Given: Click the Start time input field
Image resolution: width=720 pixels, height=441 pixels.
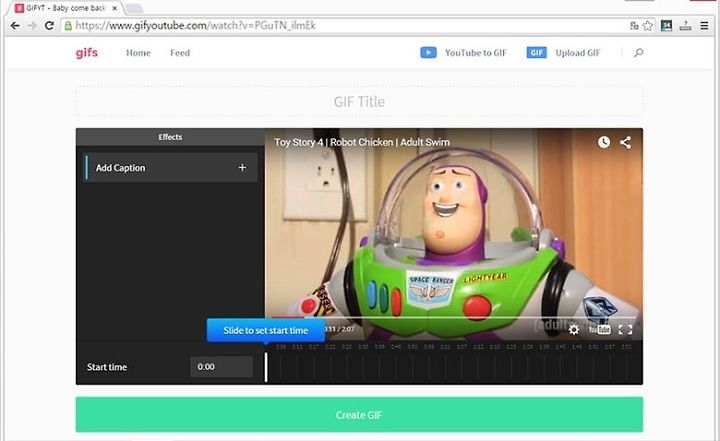Looking at the screenshot, I should [222, 367].
